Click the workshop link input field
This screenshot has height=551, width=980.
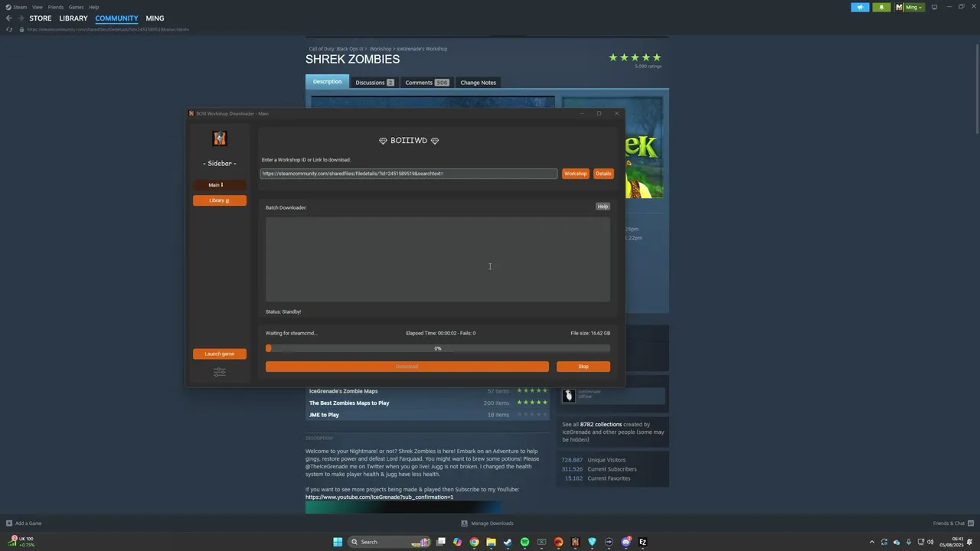[x=409, y=174]
